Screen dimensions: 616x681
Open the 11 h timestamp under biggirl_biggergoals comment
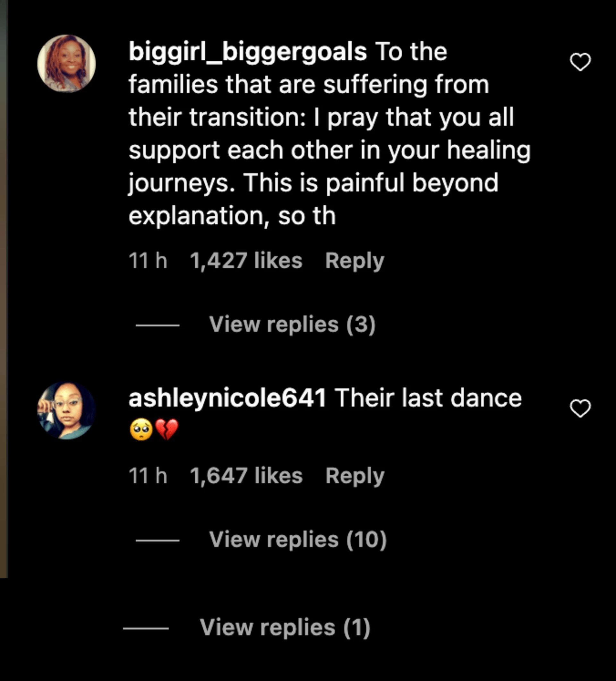click(148, 261)
